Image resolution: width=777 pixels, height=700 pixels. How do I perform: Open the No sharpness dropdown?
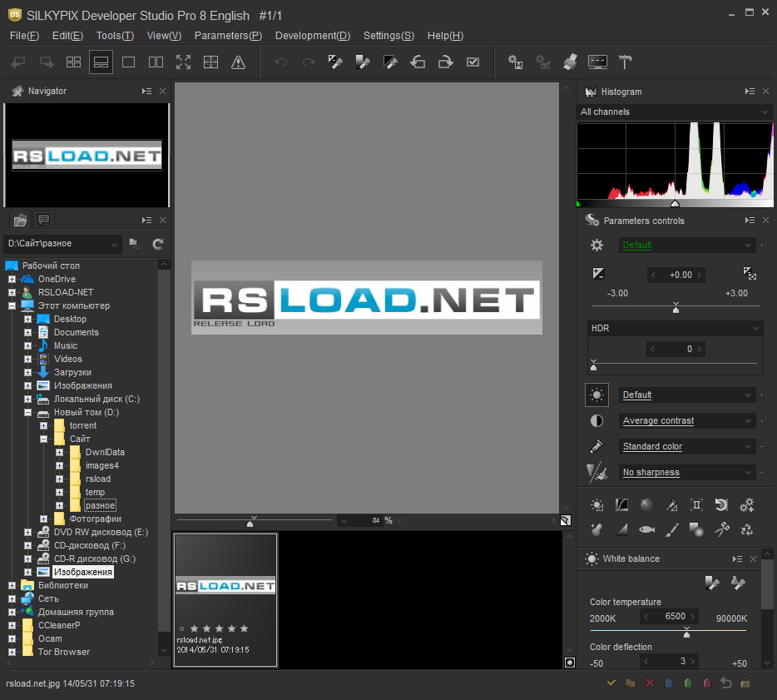point(687,473)
